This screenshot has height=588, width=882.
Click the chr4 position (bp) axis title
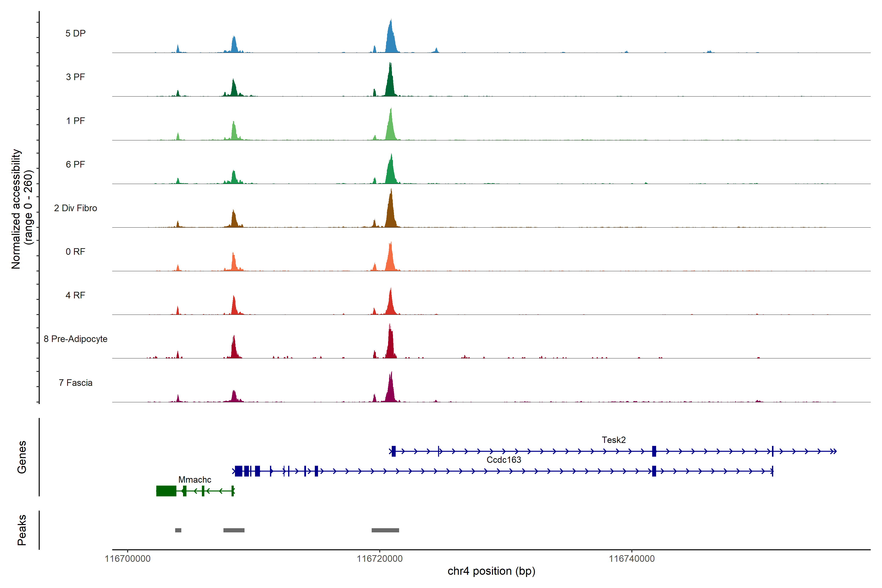point(491,571)
